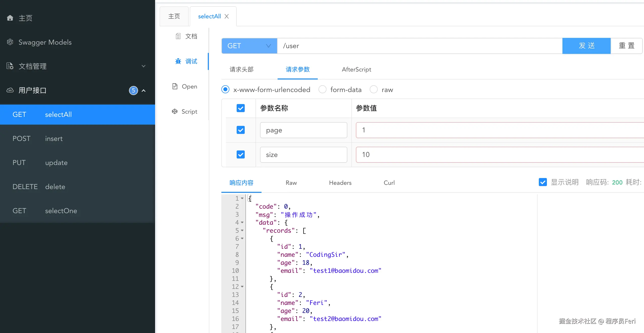Close the selectAll tab
The image size is (644, 333).
pyautogui.click(x=227, y=16)
